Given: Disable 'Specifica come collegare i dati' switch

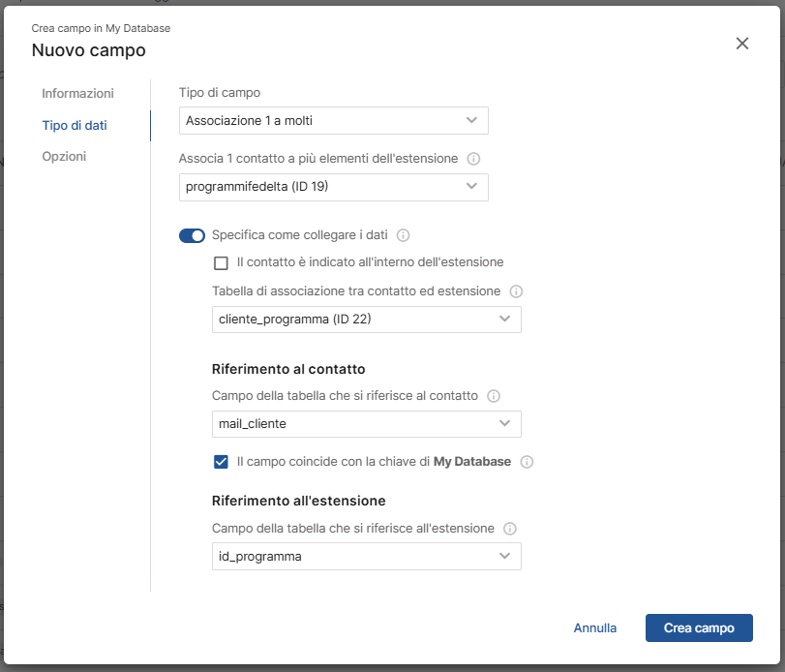Looking at the screenshot, I should pos(192,235).
